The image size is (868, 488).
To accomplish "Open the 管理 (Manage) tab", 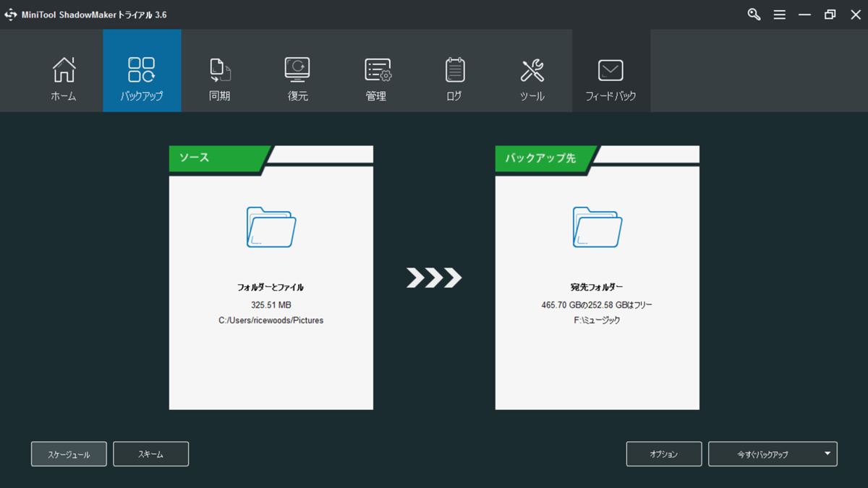I will pyautogui.click(x=376, y=71).
